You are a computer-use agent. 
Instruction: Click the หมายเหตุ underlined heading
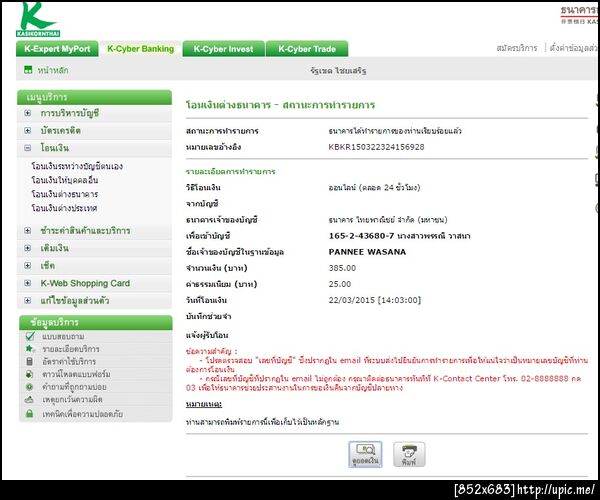pos(204,404)
